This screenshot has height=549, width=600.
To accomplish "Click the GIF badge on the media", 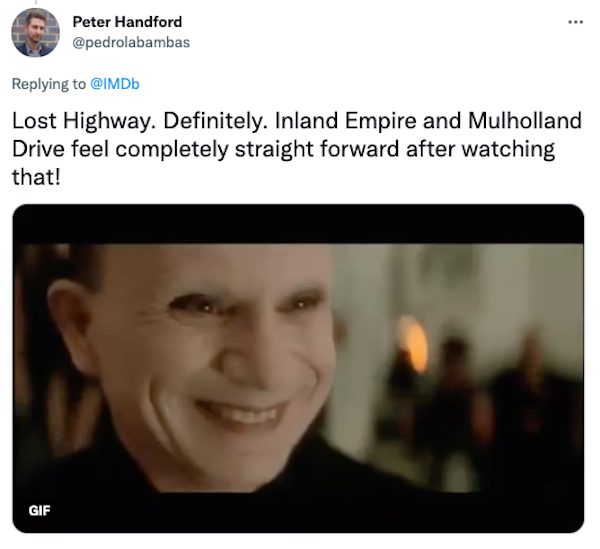I will [x=39, y=510].
